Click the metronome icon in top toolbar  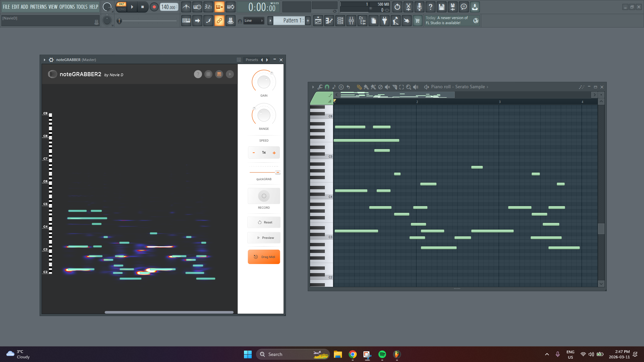pos(186,7)
